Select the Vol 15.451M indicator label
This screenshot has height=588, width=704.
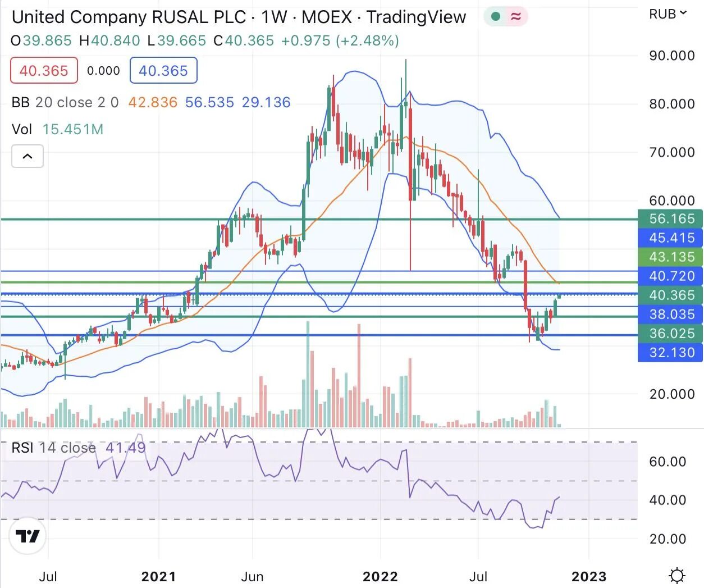58,129
